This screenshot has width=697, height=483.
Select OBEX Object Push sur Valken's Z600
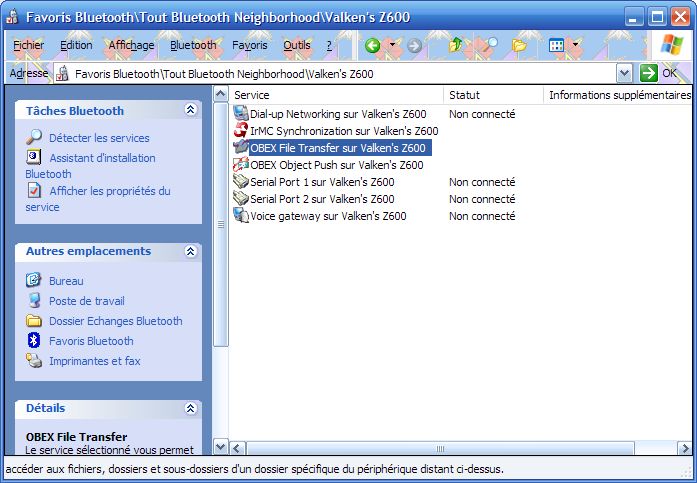point(336,165)
